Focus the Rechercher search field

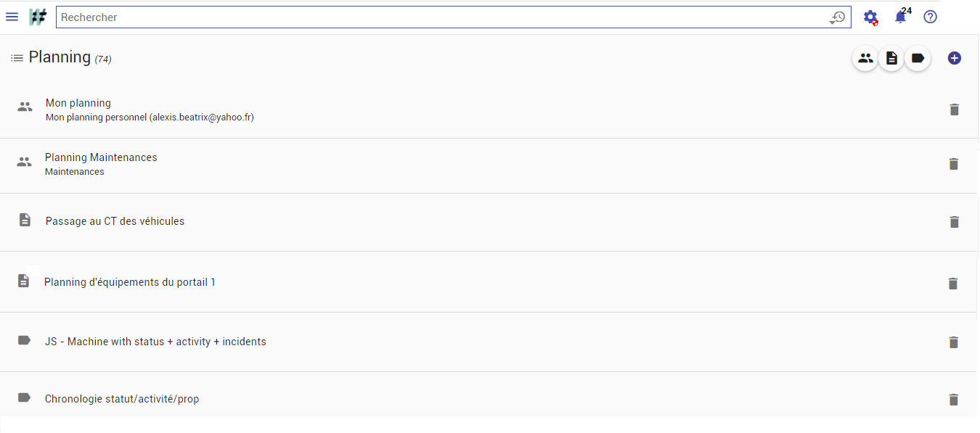443,17
